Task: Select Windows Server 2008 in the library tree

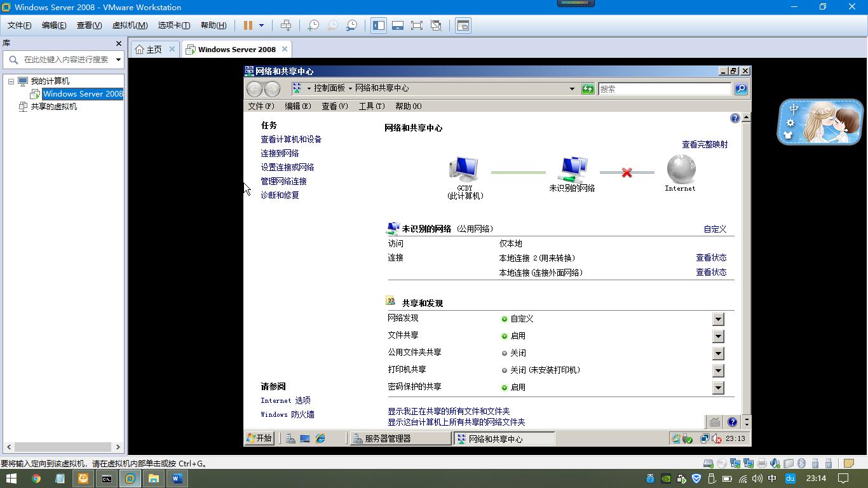Action: (83, 94)
